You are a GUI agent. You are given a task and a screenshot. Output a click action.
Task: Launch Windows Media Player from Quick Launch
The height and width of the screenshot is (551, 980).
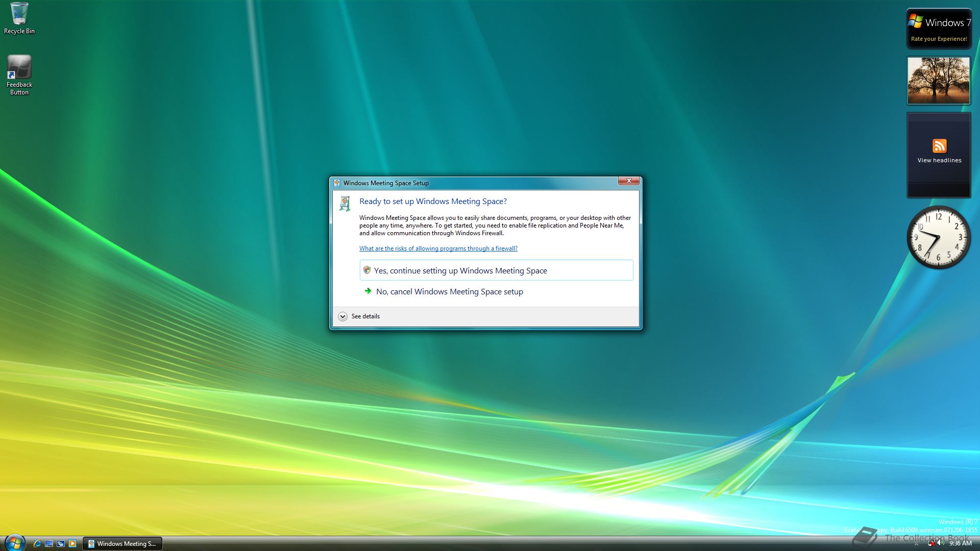72,544
